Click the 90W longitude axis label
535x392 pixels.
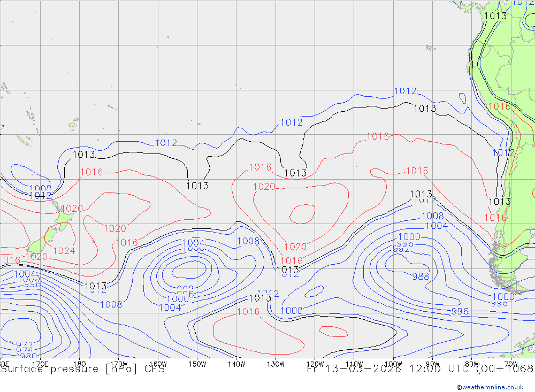coord(433,364)
